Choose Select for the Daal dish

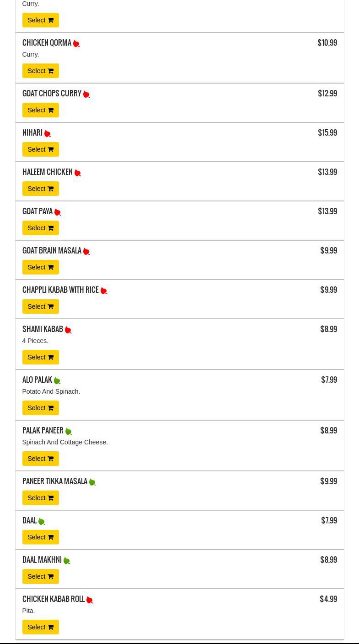(40, 537)
